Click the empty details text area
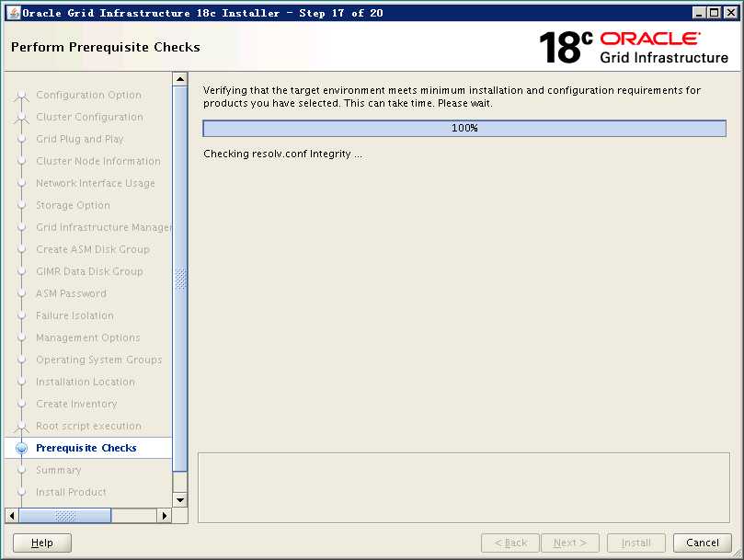The height and width of the screenshot is (560, 744). 464,488
